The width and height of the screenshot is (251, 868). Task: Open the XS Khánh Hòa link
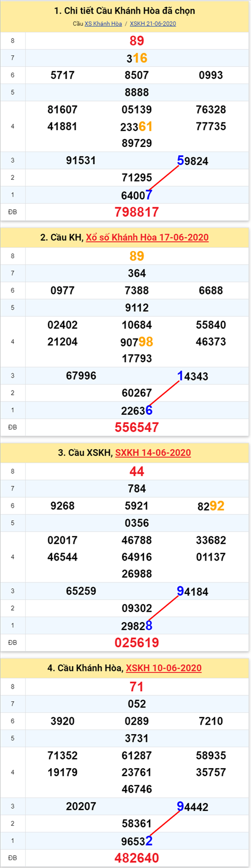click(103, 24)
